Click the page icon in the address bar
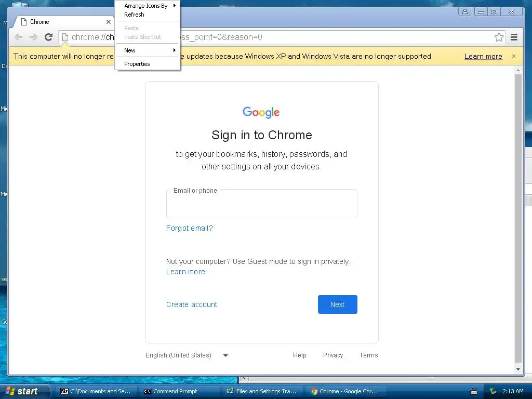The height and width of the screenshot is (399, 532). pos(65,37)
